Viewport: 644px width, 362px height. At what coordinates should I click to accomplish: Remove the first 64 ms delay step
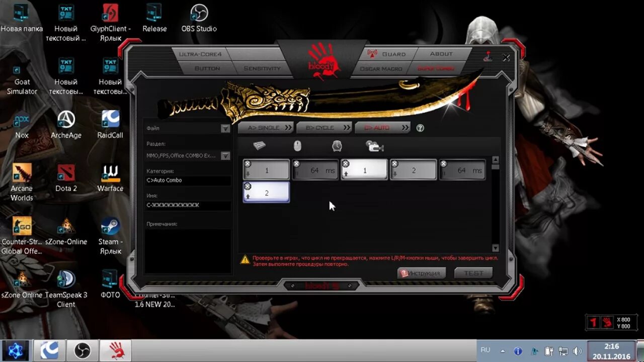(296, 164)
